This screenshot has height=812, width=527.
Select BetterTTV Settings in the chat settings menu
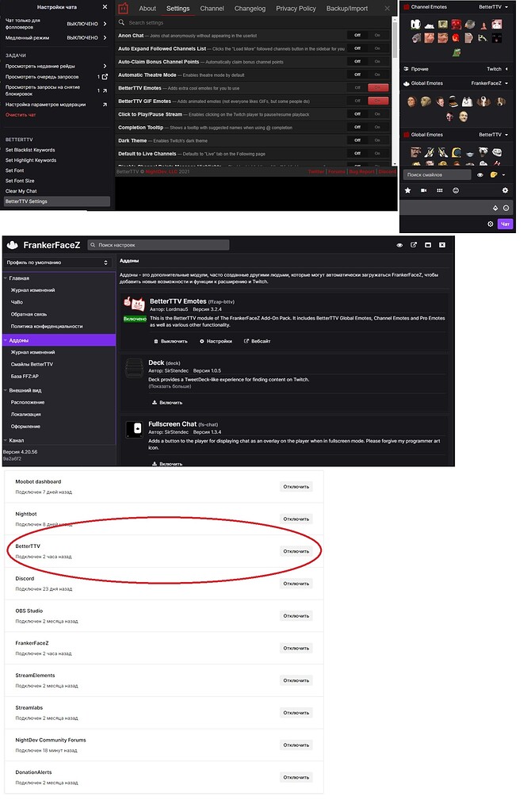[56, 201]
